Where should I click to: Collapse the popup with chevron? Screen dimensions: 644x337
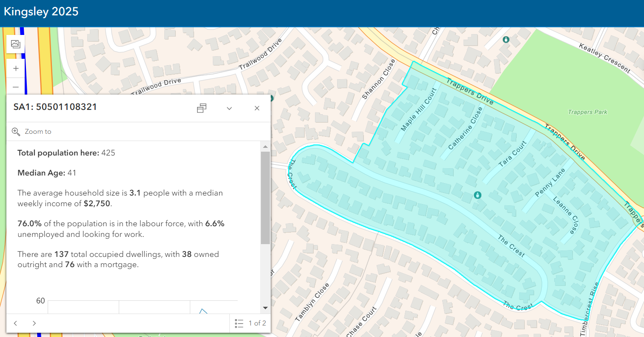click(x=229, y=108)
